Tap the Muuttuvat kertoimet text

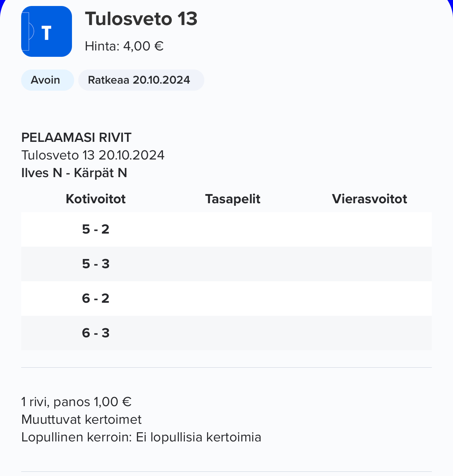[x=81, y=420]
